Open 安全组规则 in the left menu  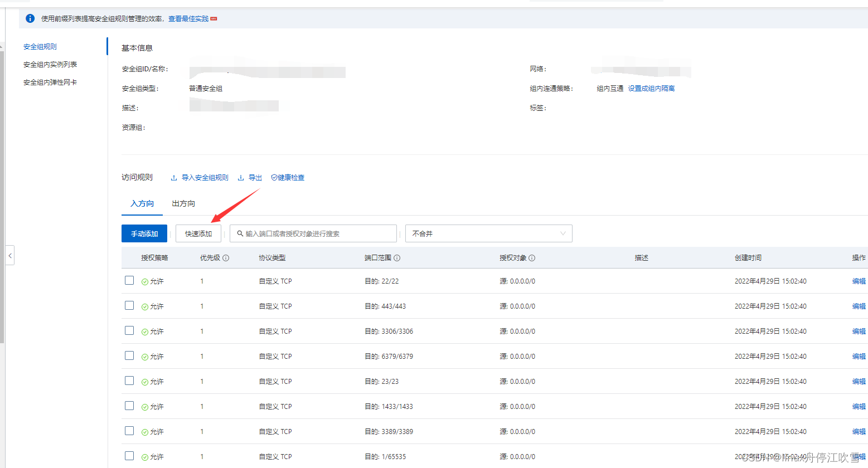40,47
